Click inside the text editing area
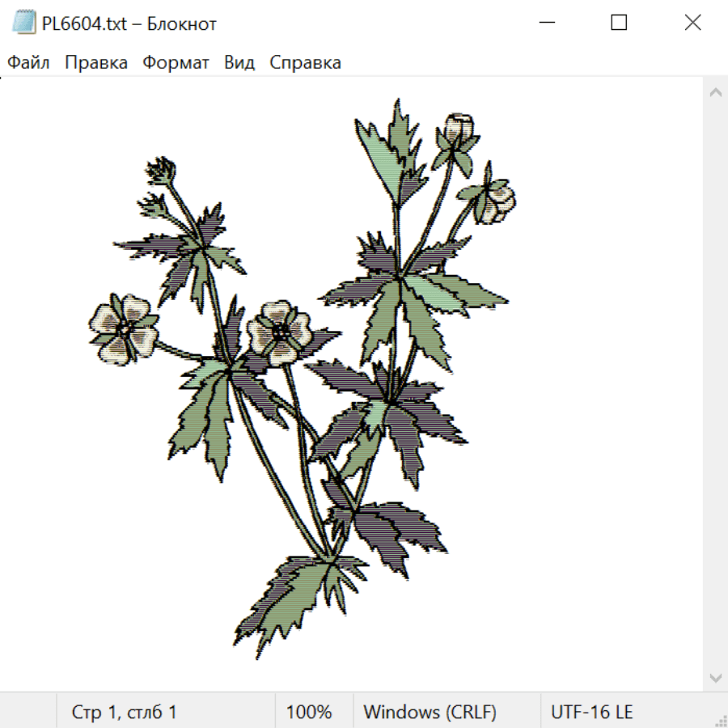The image size is (728, 728). click(352, 384)
